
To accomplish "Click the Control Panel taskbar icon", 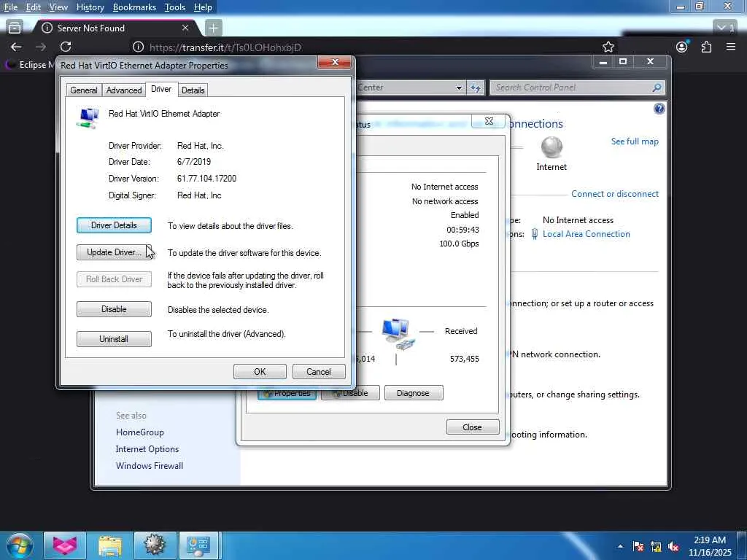I will point(198,545).
